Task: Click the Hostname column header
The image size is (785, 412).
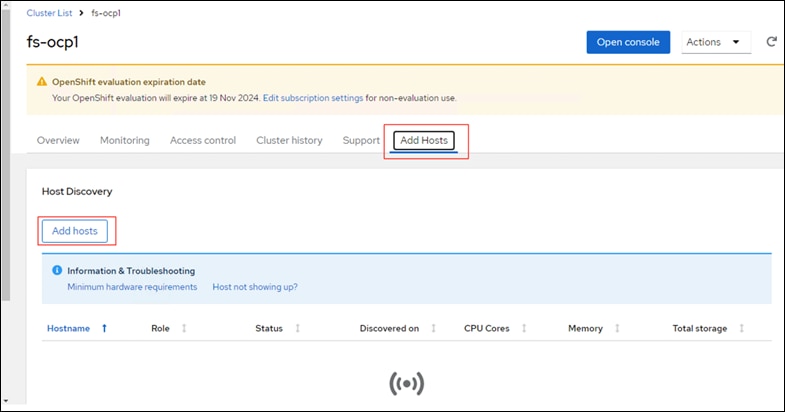Action: [x=69, y=328]
